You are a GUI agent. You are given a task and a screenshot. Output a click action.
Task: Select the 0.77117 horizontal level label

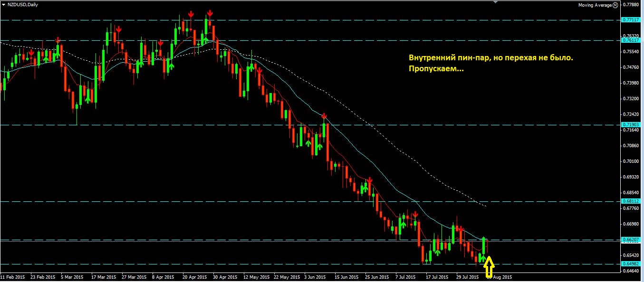pos(630,20)
